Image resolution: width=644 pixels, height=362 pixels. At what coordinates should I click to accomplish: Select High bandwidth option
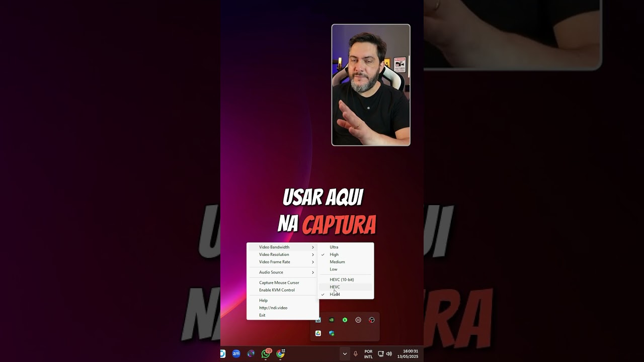(346, 254)
